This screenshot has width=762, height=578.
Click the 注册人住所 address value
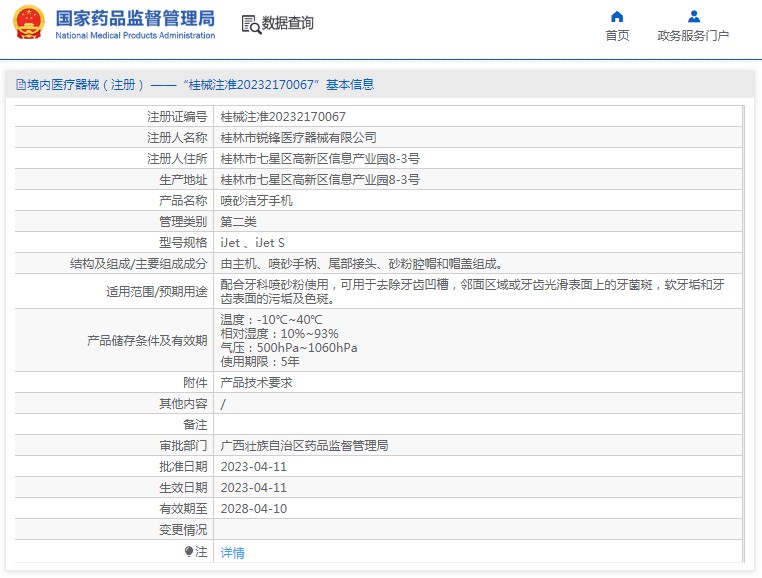pyautogui.click(x=320, y=158)
